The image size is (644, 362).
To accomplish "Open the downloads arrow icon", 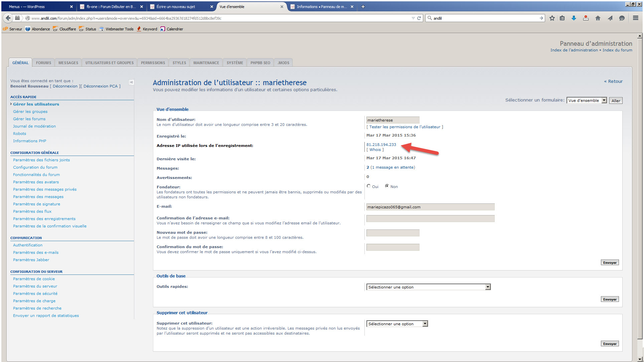I will [574, 18].
